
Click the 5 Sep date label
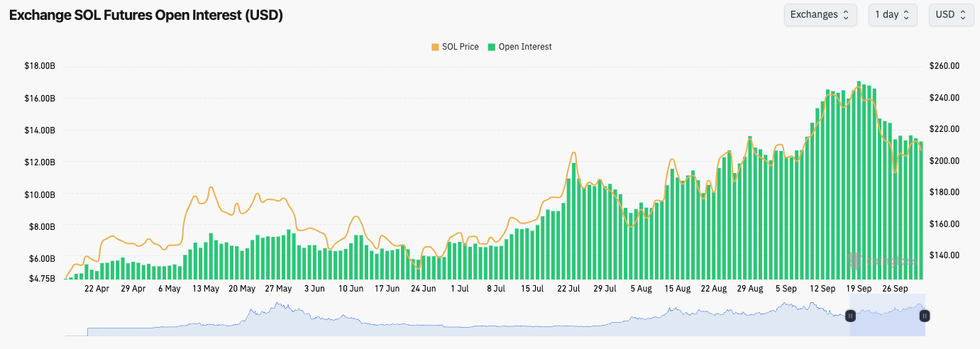click(x=786, y=289)
